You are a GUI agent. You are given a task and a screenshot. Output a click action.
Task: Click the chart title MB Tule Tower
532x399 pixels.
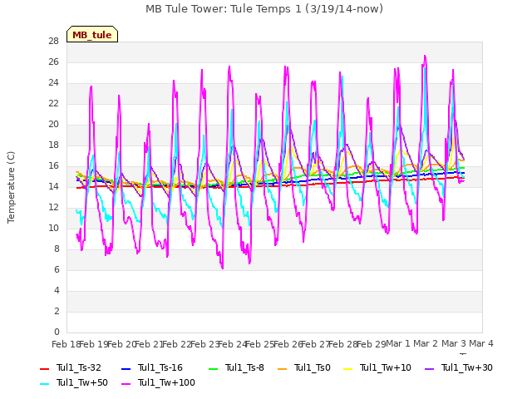pyautogui.click(x=264, y=9)
